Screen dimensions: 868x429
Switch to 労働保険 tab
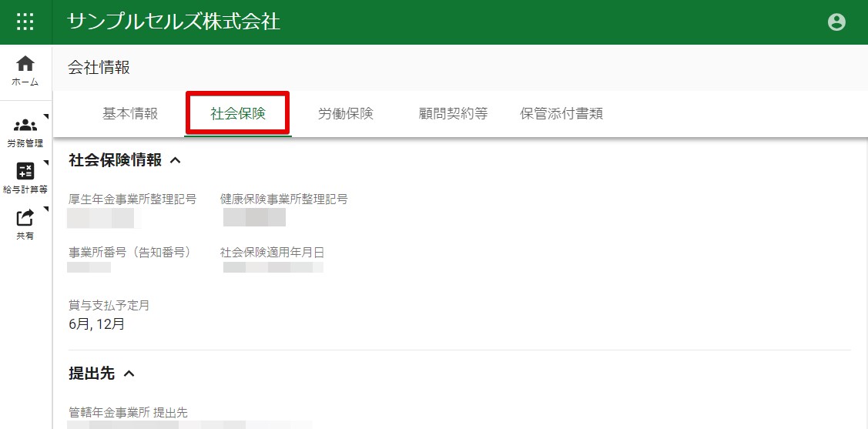[345, 114]
